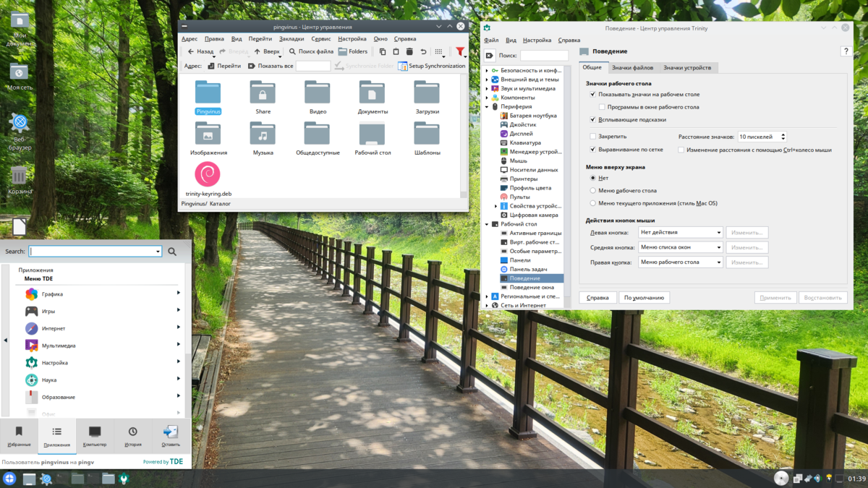Open the Средняя кнопка action dropdown
The image size is (868, 488).
tap(680, 247)
